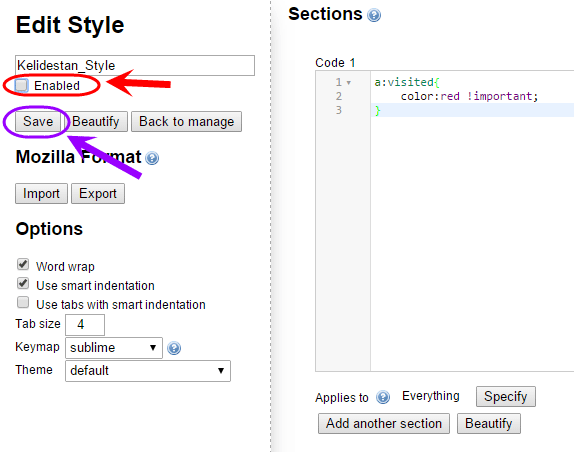
Task: Save the style
Action: click(38, 122)
